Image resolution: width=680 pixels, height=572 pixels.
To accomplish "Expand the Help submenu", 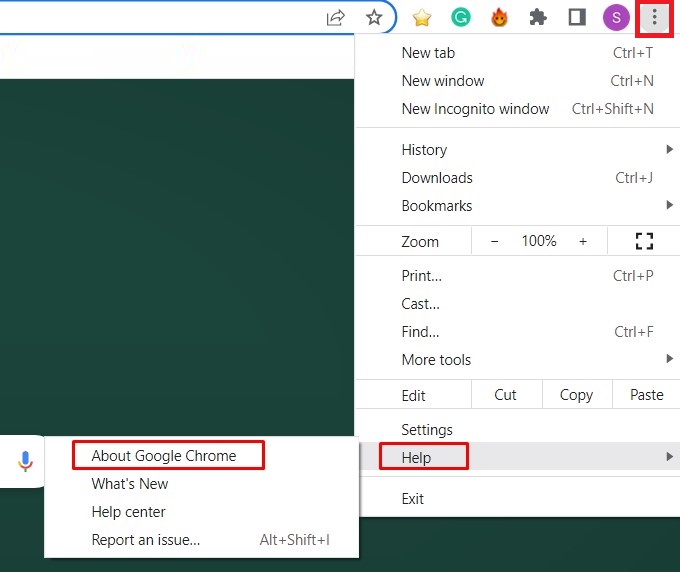I will [518, 457].
